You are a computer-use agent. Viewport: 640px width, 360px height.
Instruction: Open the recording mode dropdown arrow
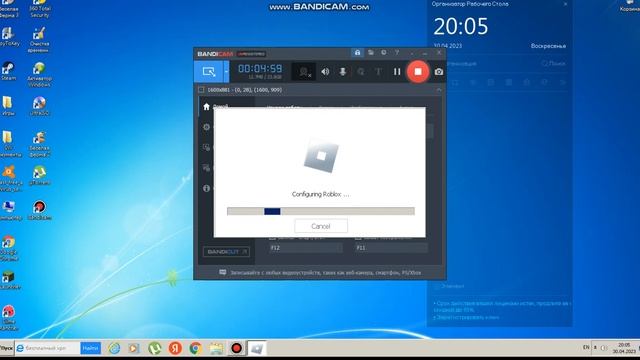pos(226,72)
